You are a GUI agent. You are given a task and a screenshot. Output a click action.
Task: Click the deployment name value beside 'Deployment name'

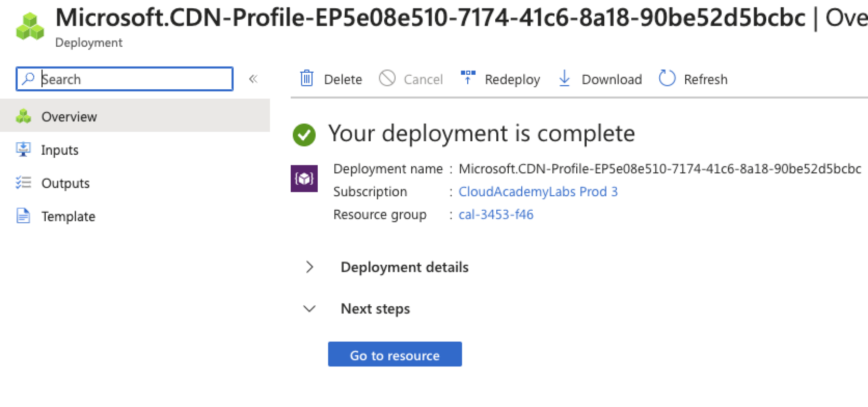point(660,169)
